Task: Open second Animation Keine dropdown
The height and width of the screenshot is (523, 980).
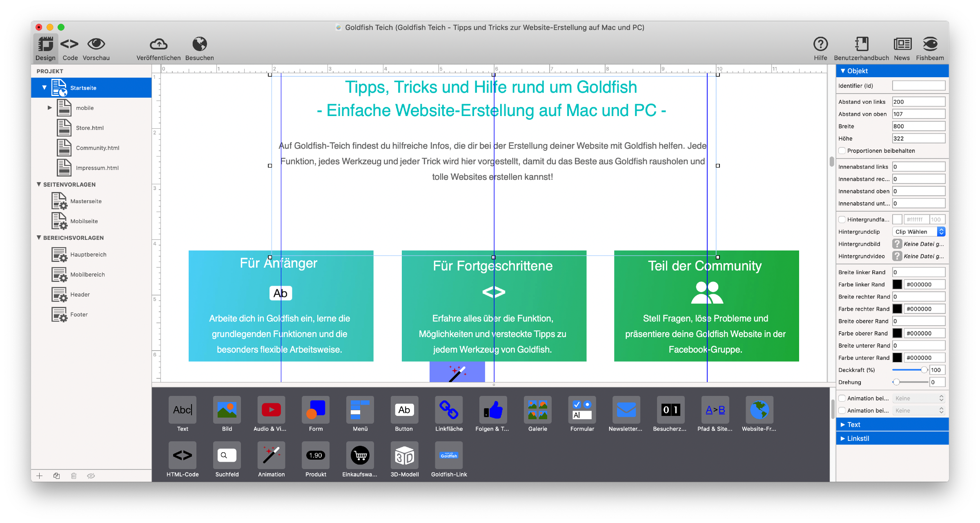Action: click(x=919, y=411)
